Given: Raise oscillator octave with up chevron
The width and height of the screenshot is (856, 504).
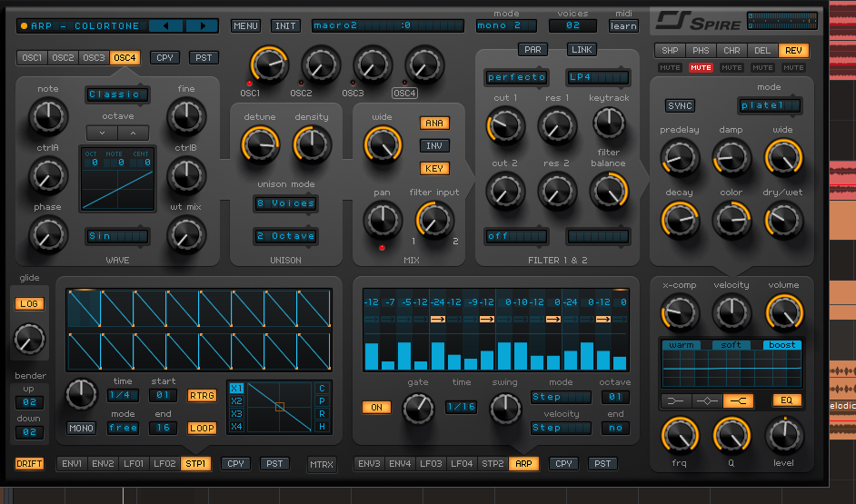Looking at the screenshot, I should point(133,133).
